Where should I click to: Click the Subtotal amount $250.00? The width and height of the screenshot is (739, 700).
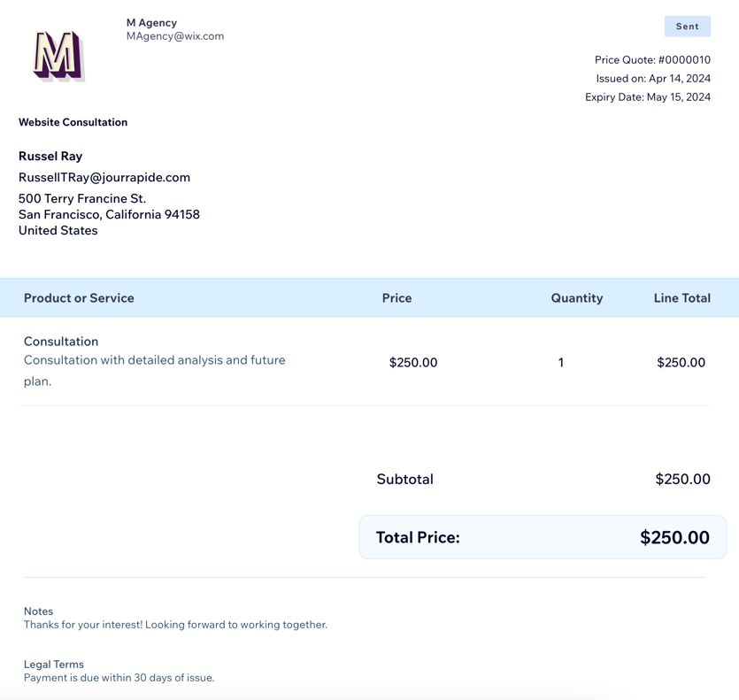pos(682,479)
